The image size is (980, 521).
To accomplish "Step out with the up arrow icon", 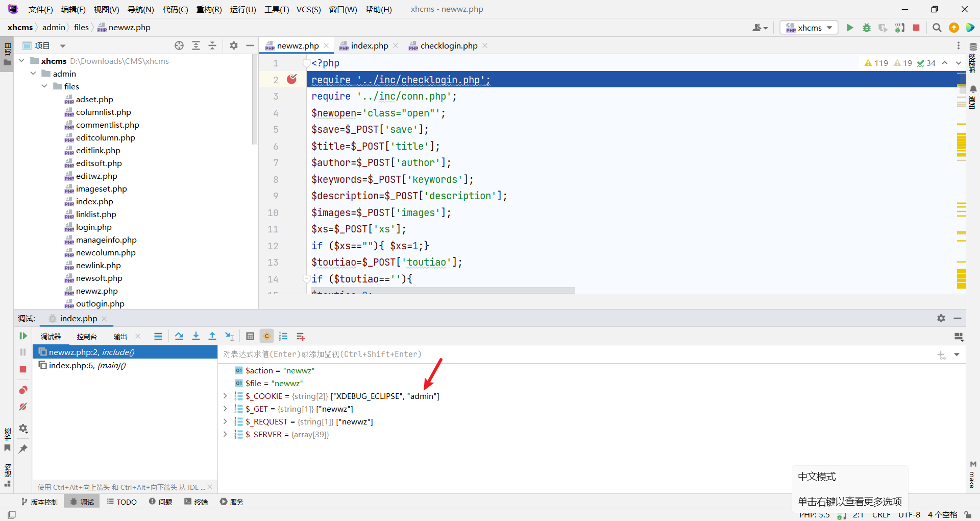I will pyautogui.click(x=212, y=336).
